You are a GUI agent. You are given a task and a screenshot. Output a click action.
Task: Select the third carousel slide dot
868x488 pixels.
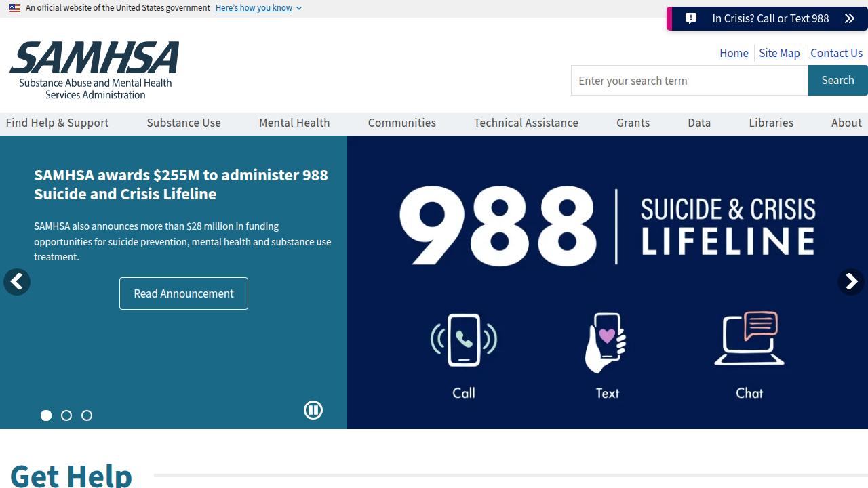pyautogui.click(x=87, y=415)
